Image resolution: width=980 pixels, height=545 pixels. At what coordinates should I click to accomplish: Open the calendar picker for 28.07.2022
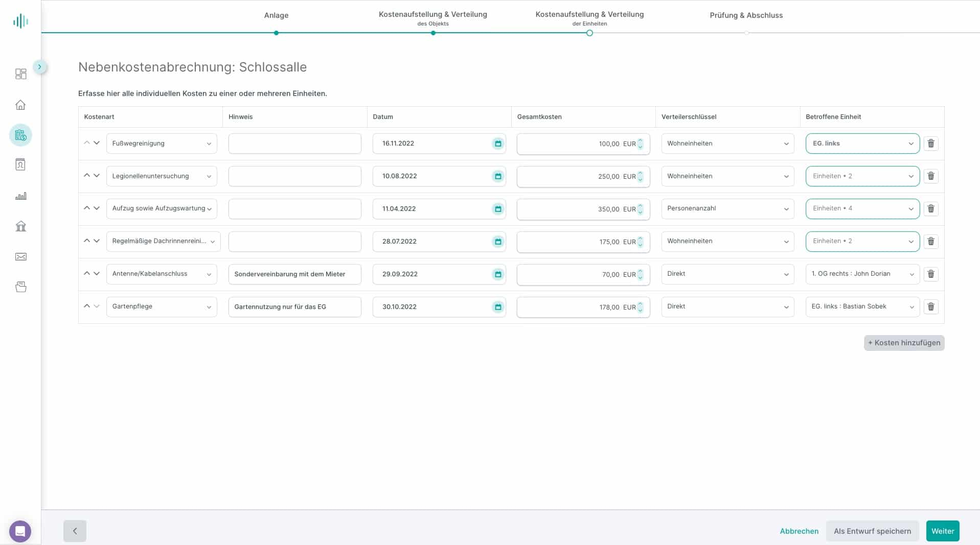[498, 242]
